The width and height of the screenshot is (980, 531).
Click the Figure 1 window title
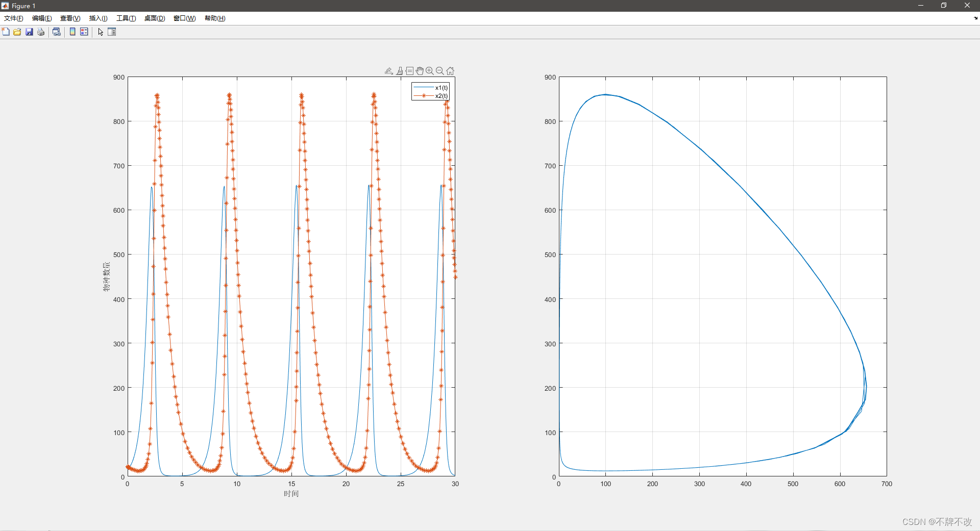(x=23, y=6)
